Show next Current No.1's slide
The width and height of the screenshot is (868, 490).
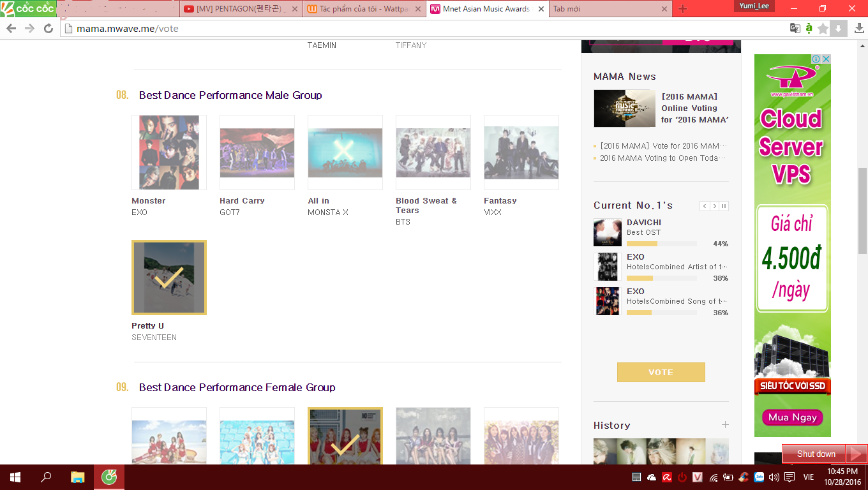click(714, 206)
